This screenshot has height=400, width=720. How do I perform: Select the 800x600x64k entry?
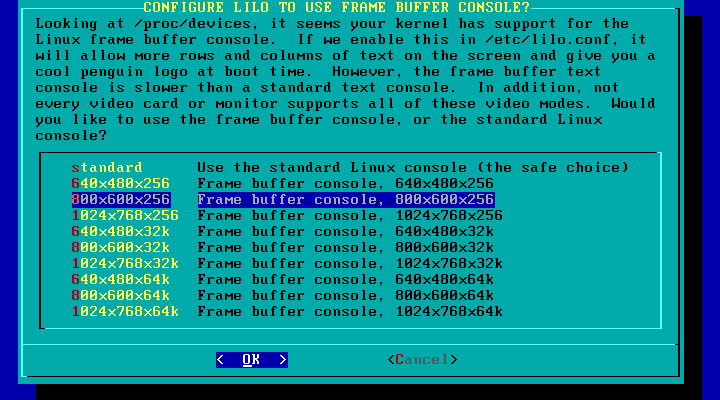(x=121, y=296)
